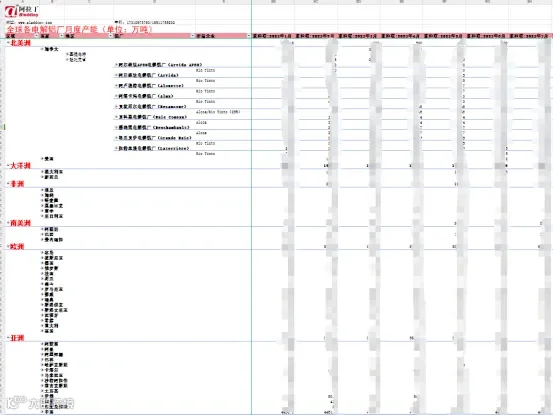Select the Alcoa/Rio Tinto owner cell
Image resolution: width=554 pixels, height=415 pixels.
(218, 112)
